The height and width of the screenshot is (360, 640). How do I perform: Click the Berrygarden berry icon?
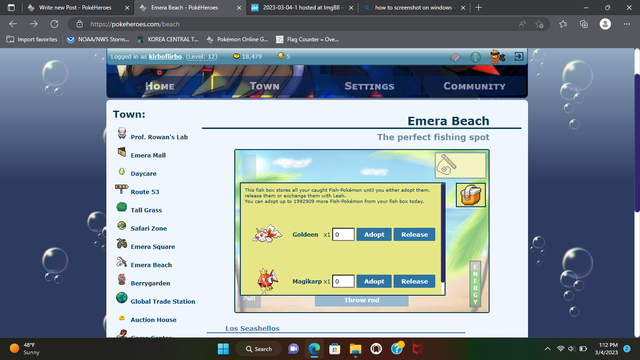pos(122,279)
